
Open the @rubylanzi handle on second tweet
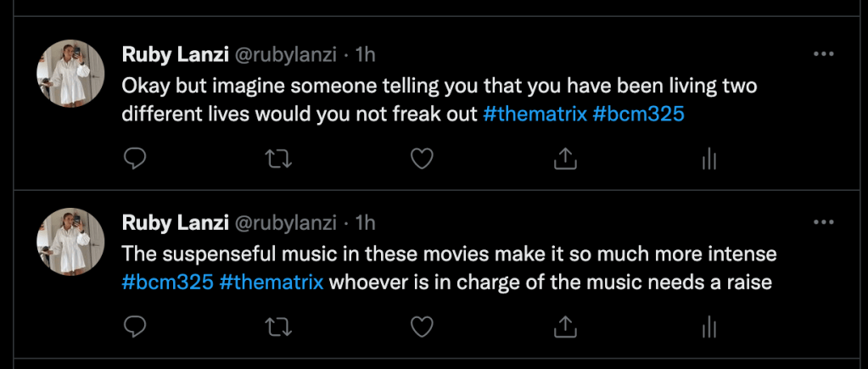(x=284, y=223)
